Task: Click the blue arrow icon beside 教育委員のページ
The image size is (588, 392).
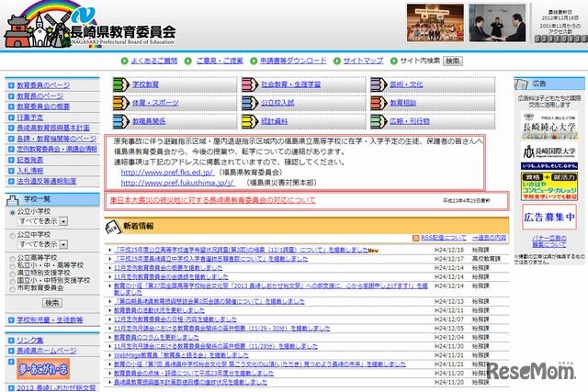Action: (x=11, y=85)
